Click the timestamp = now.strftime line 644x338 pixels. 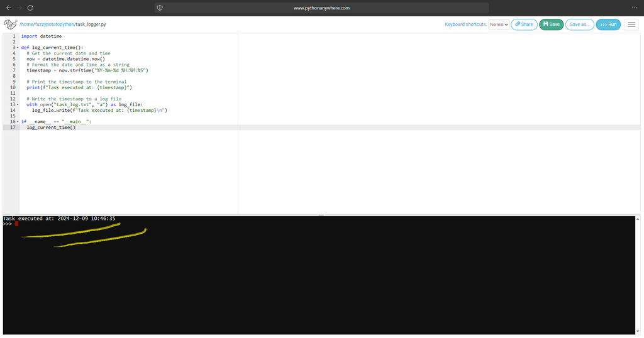[x=87, y=70]
